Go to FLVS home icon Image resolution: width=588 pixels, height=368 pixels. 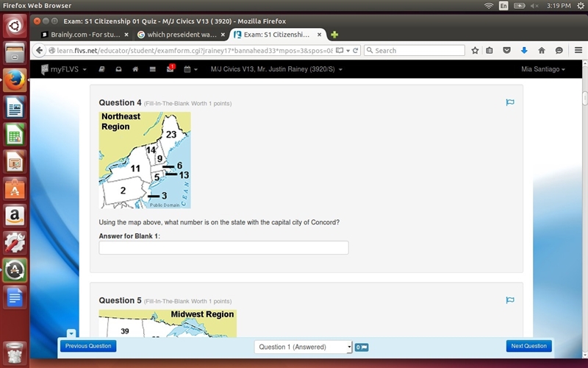135,69
